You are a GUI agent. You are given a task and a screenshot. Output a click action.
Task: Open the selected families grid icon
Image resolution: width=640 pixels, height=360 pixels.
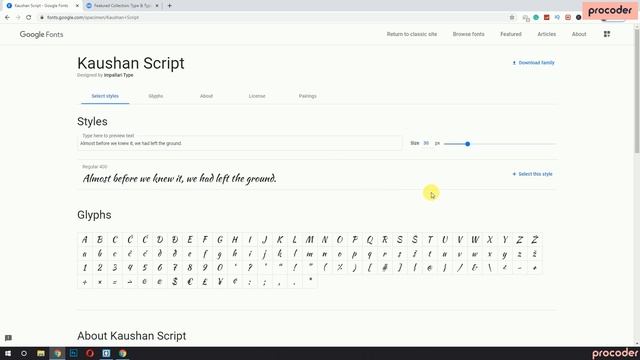point(607,34)
